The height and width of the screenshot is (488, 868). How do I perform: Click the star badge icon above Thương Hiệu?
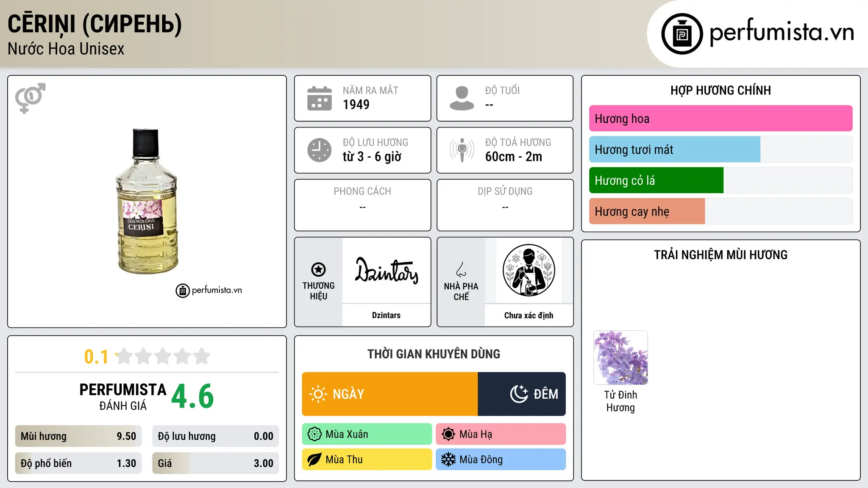point(318,269)
